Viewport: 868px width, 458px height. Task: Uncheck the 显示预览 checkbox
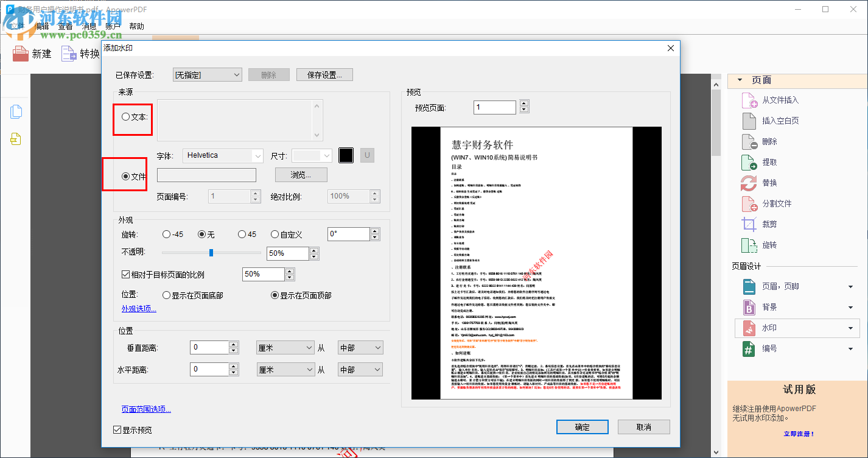coord(117,429)
